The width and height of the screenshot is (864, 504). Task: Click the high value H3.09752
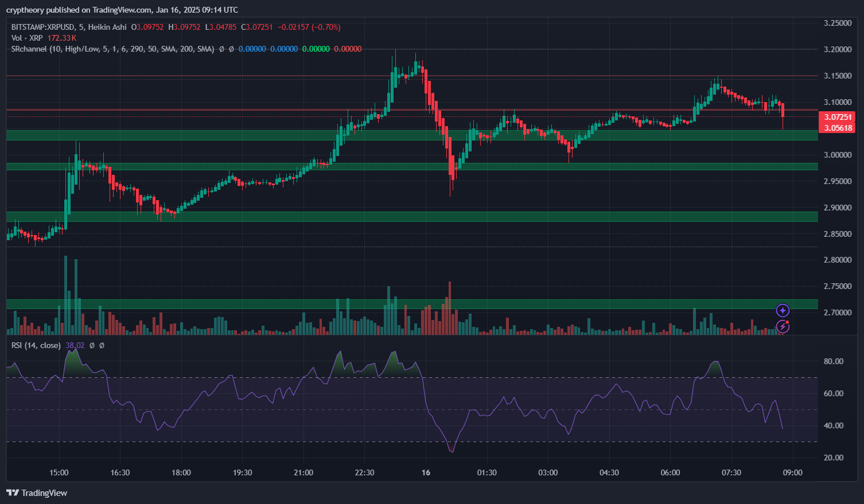point(184,27)
